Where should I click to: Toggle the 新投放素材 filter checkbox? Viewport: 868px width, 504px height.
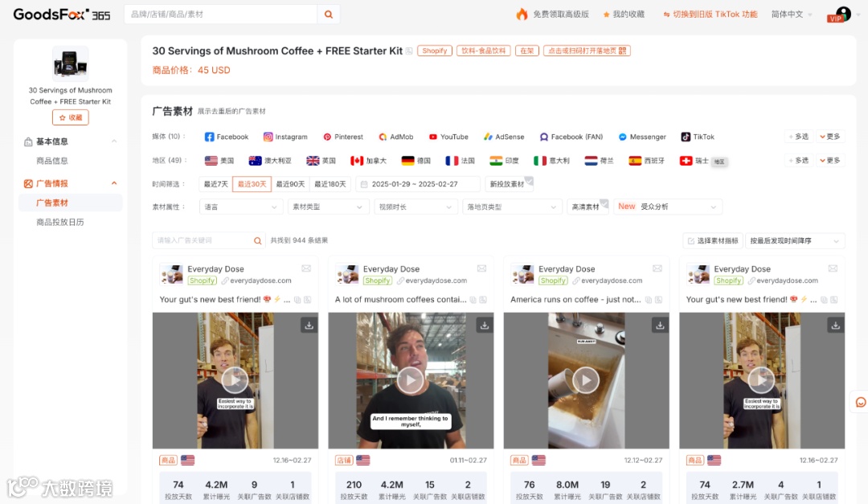point(509,184)
